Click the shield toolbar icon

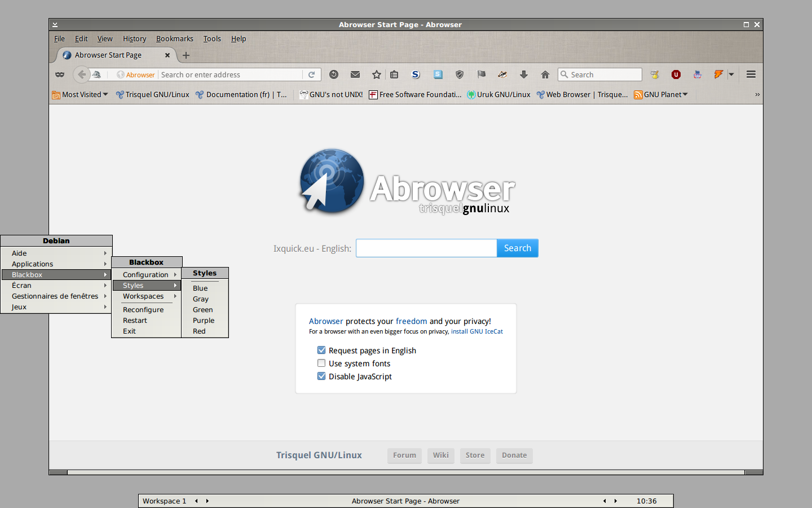tap(460, 75)
